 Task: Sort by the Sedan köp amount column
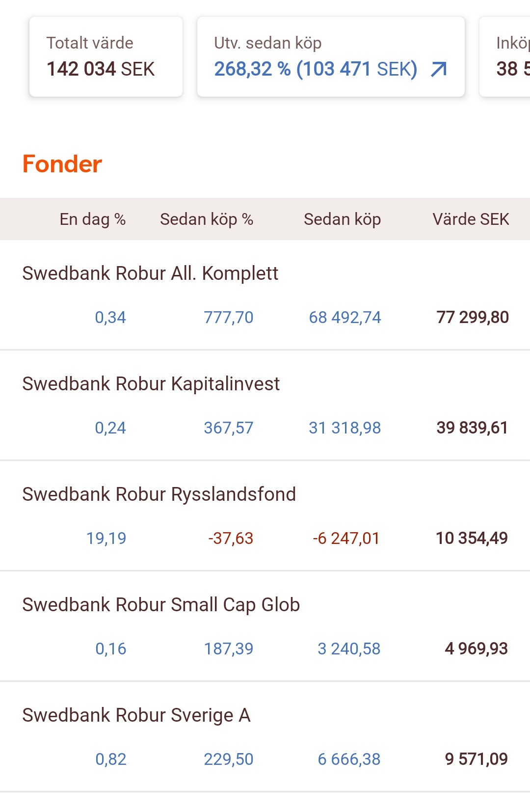pyautogui.click(x=342, y=219)
